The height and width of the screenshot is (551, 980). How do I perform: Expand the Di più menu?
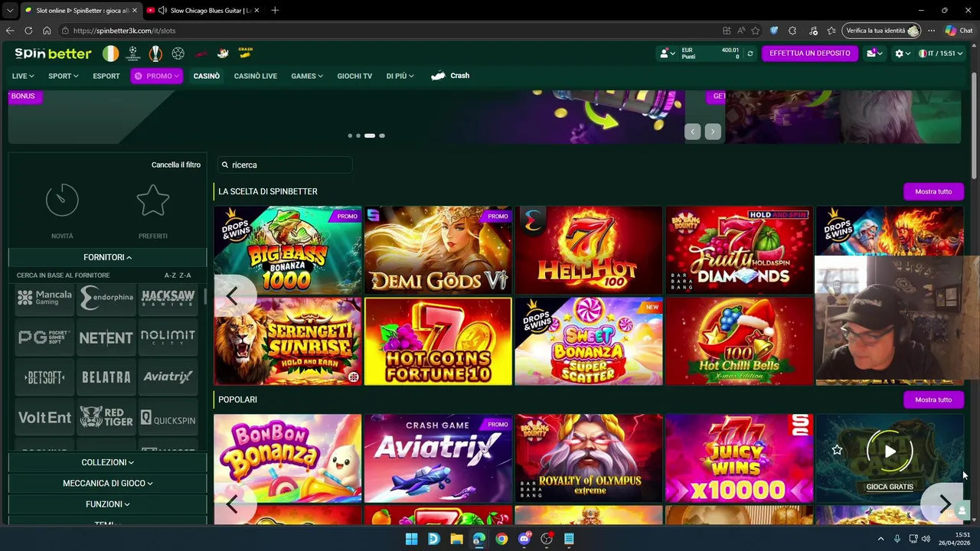tap(400, 76)
